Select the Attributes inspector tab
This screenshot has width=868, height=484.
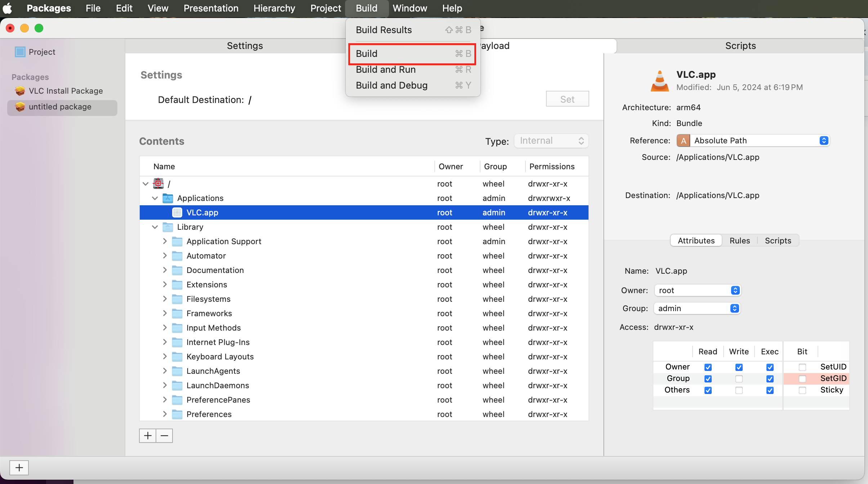(x=696, y=241)
